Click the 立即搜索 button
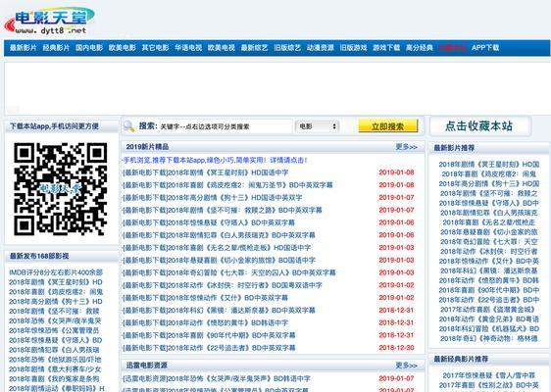Image resolution: width=551 pixels, height=392 pixels. click(x=388, y=126)
